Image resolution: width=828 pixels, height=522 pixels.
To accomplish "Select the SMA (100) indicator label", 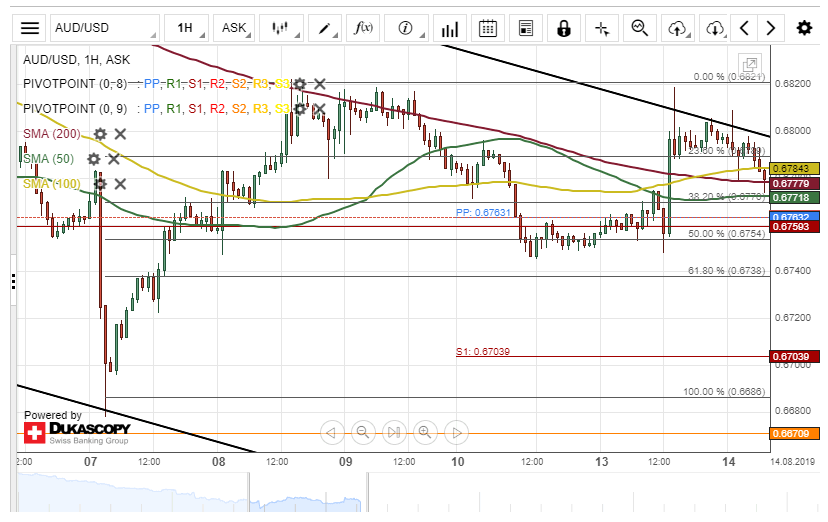I will [x=52, y=184].
